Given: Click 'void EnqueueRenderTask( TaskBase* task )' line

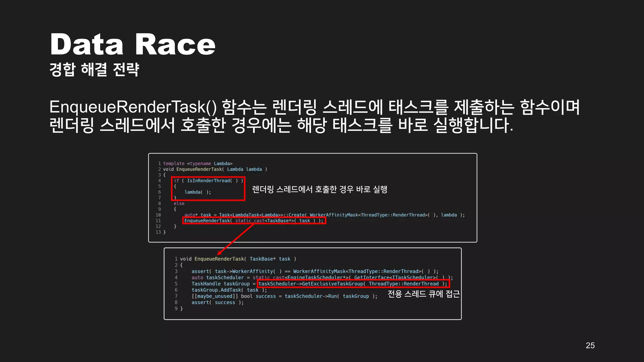Looking at the screenshot, I should point(238,259).
